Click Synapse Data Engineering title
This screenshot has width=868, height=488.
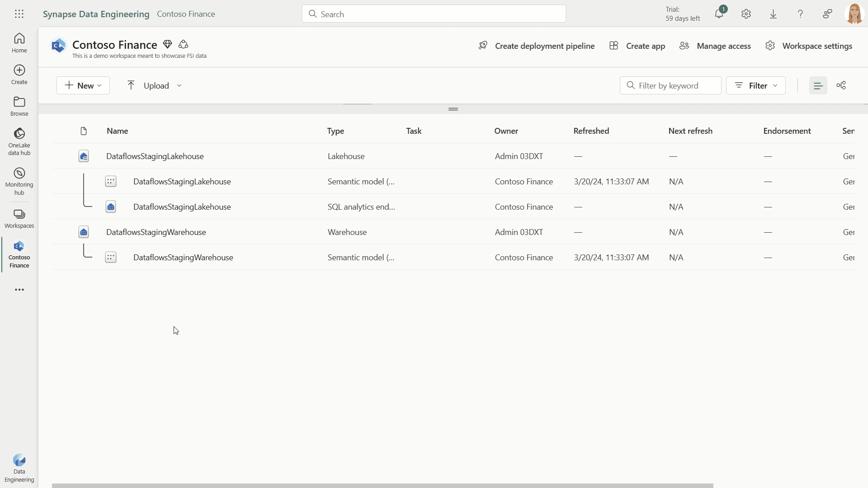(96, 14)
